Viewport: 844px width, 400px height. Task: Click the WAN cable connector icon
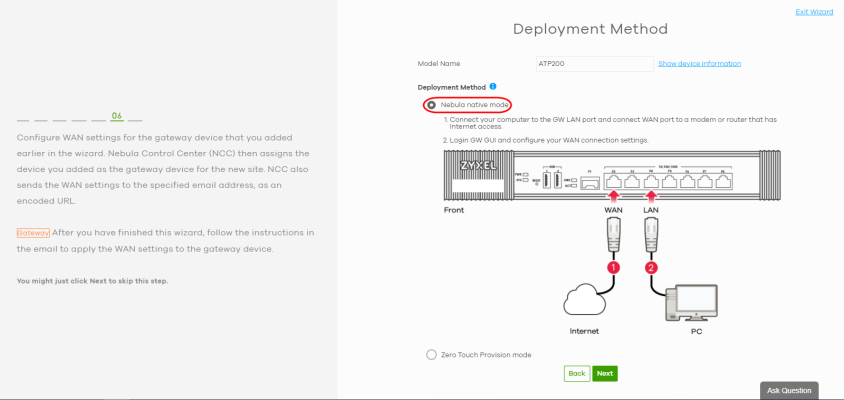616,237
